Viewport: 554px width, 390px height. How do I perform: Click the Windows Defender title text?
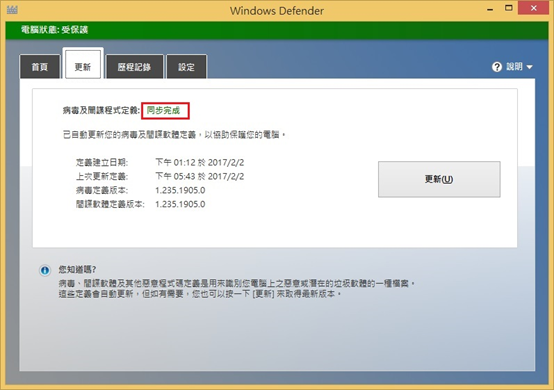click(x=277, y=11)
